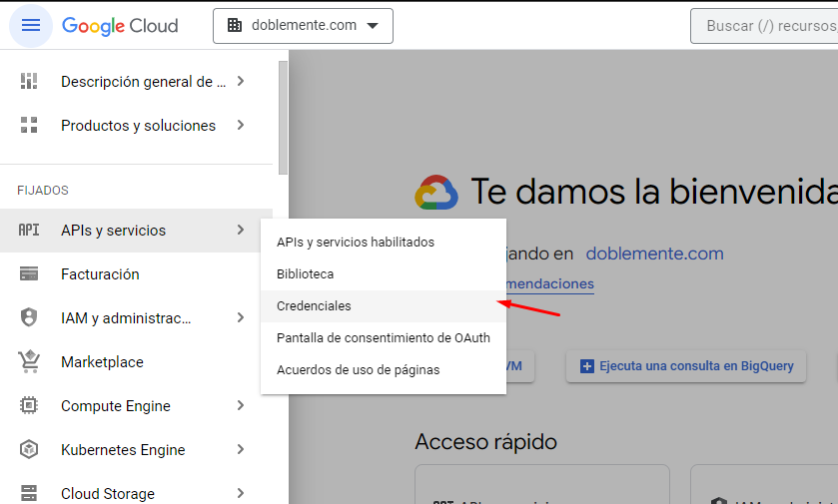Focus the Buscar recursos search field
Image resolution: width=838 pixels, height=504 pixels.
coord(764,26)
